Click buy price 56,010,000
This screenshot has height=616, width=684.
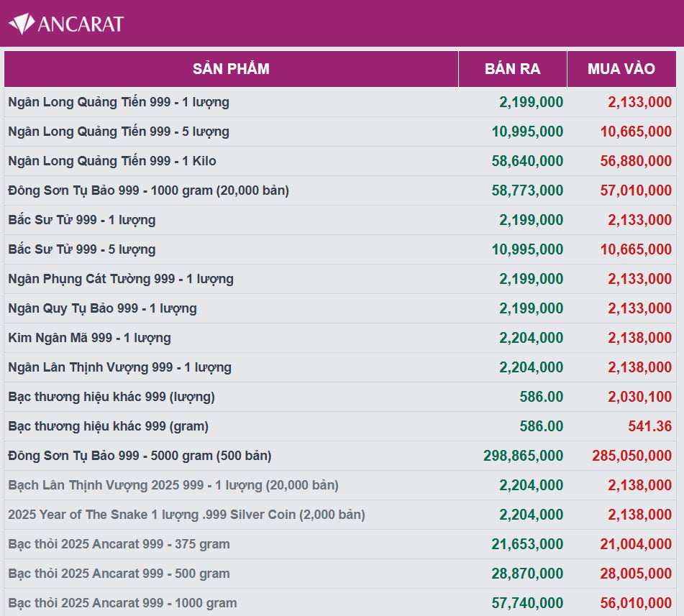[x=636, y=603]
